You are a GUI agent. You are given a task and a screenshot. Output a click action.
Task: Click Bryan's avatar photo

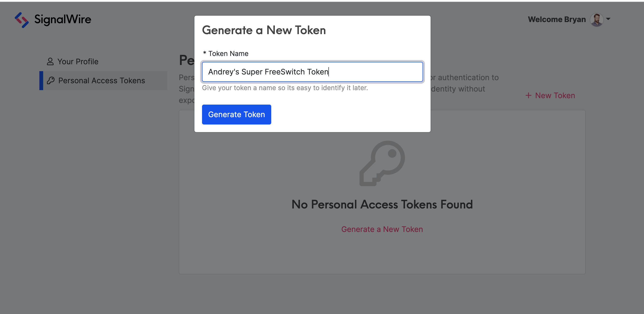pyautogui.click(x=597, y=19)
